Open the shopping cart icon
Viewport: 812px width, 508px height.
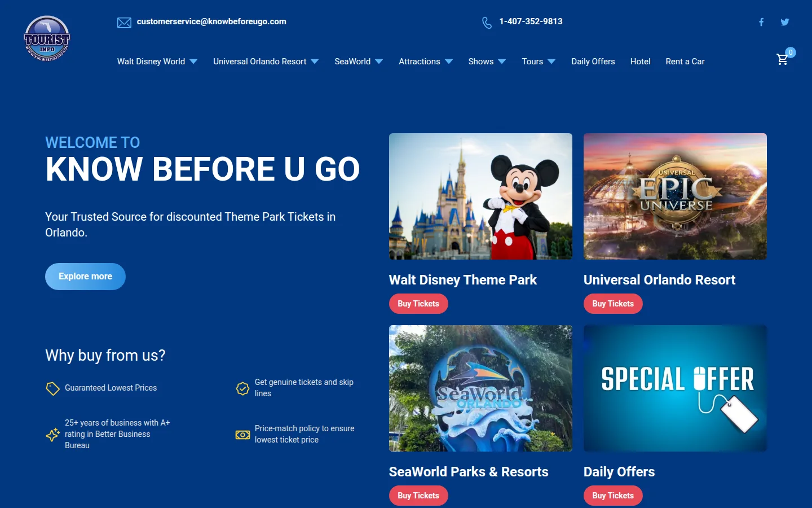coord(782,59)
